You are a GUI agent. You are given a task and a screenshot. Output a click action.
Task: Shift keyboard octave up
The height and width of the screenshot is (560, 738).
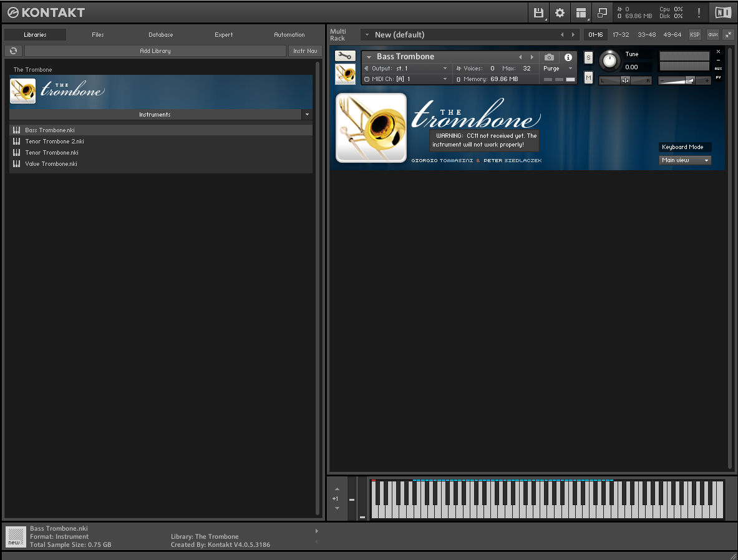337,490
